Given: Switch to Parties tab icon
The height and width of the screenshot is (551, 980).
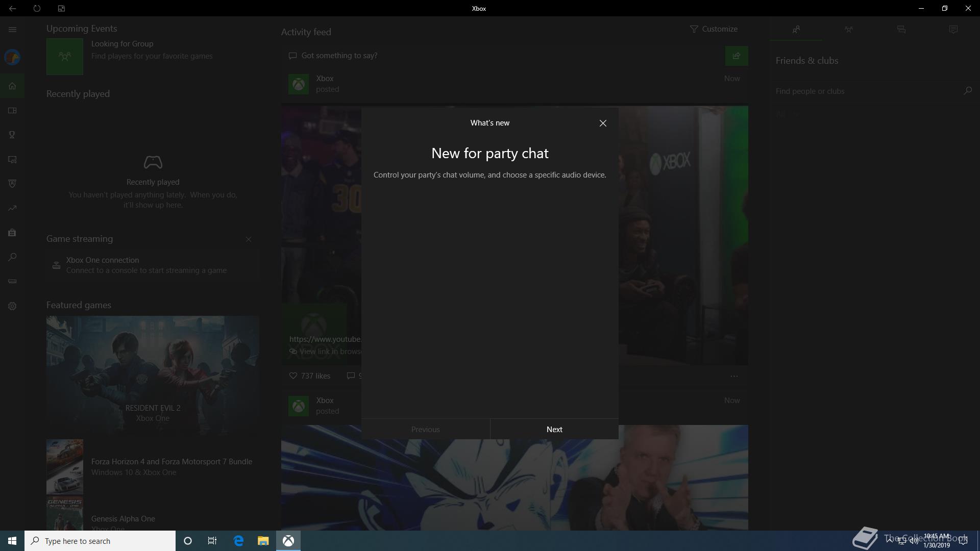Looking at the screenshot, I should (x=848, y=30).
